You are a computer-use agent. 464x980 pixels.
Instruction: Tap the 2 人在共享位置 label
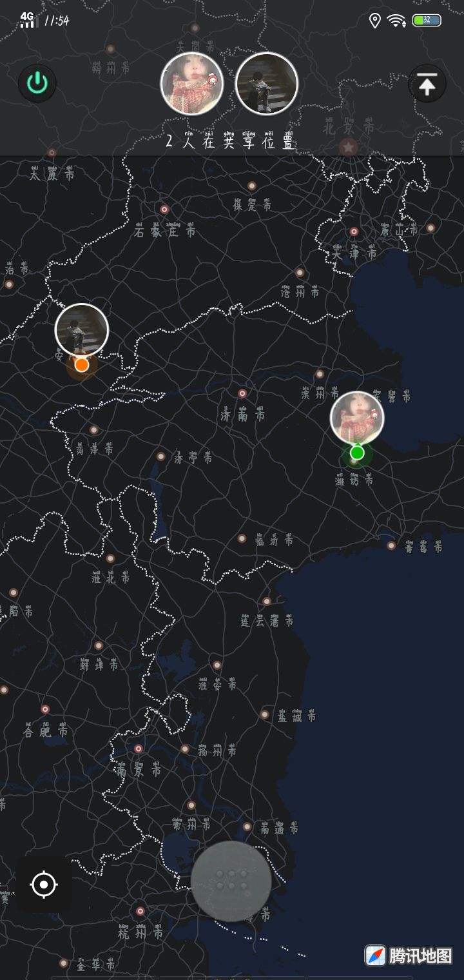click(x=229, y=139)
